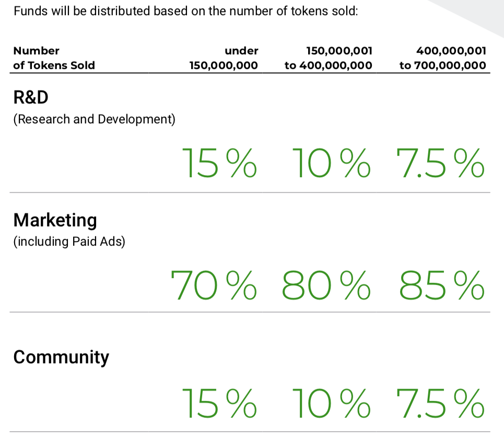Select the "150,000,001 to 400,000,000" column header
The height and width of the screenshot is (438, 504).
[x=329, y=58]
